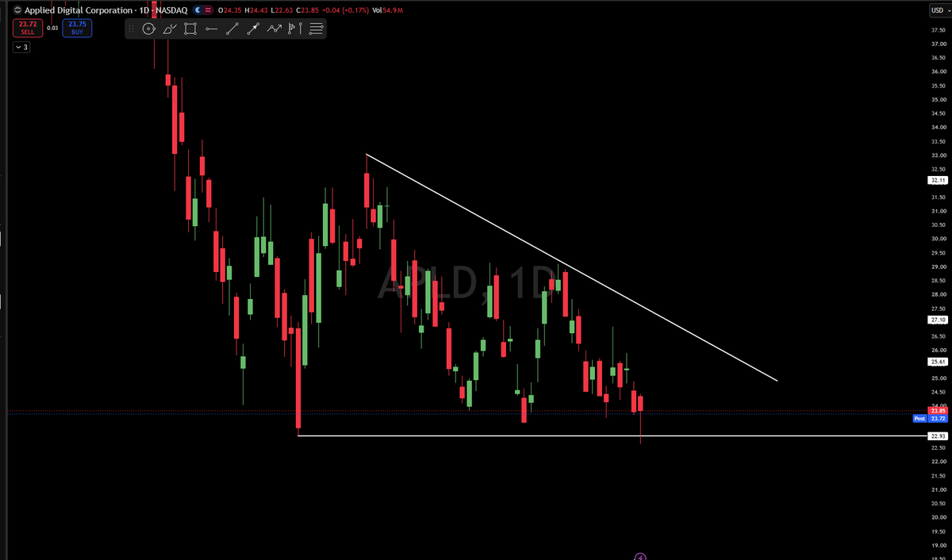Select the white horizontal support line
Viewport: 952px width, 560px height.
611,436
